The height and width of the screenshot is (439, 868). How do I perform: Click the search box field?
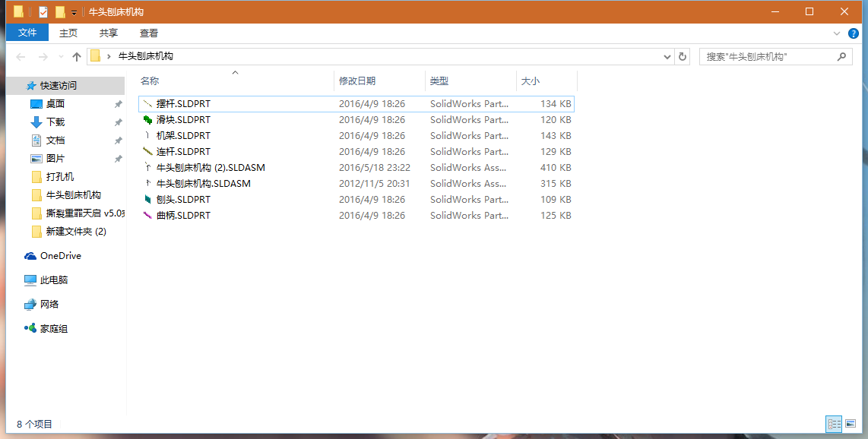pyautogui.click(x=775, y=56)
